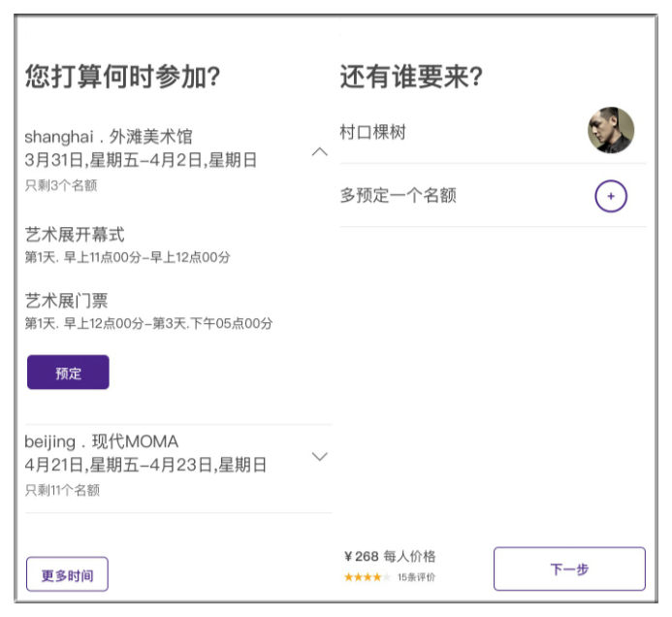Select the shanghai 外滩美术馆 session title
672x617 pixels.
(x=109, y=137)
